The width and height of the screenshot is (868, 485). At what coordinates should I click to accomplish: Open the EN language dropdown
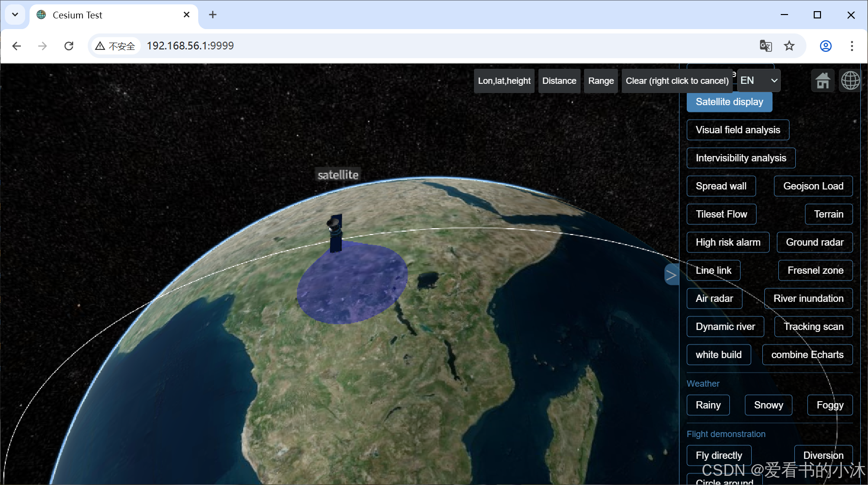[759, 80]
